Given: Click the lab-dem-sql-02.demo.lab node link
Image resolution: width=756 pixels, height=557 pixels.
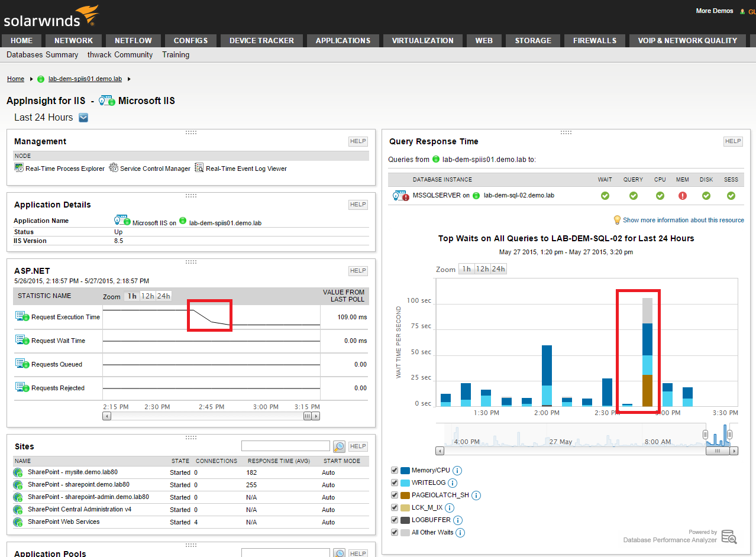Looking at the screenshot, I should click(519, 195).
